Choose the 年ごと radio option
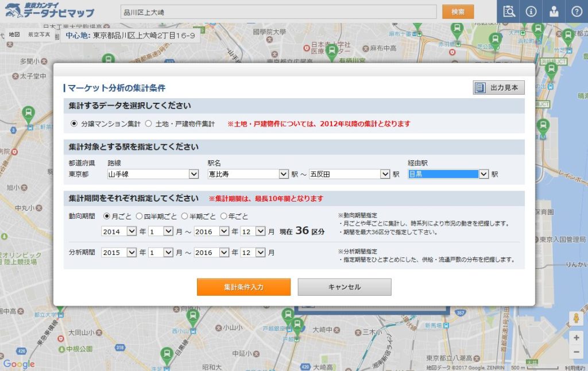 (x=223, y=217)
